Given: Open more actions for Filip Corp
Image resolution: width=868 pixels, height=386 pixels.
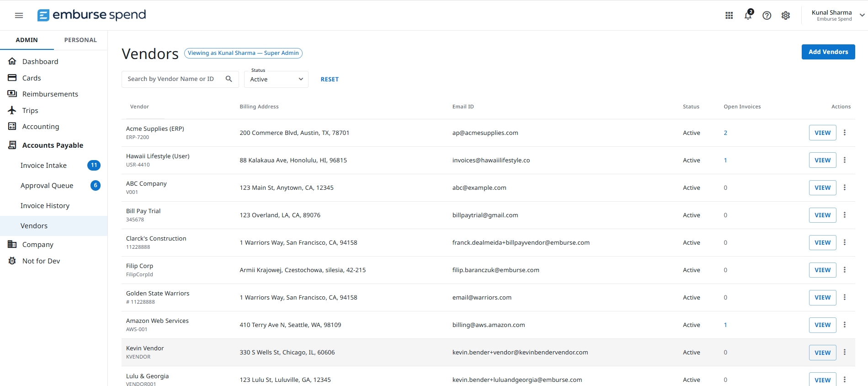Looking at the screenshot, I should pyautogui.click(x=844, y=270).
